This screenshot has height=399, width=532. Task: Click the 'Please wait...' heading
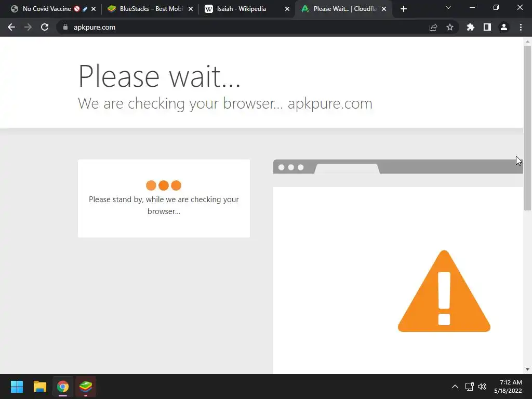click(159, 76)
